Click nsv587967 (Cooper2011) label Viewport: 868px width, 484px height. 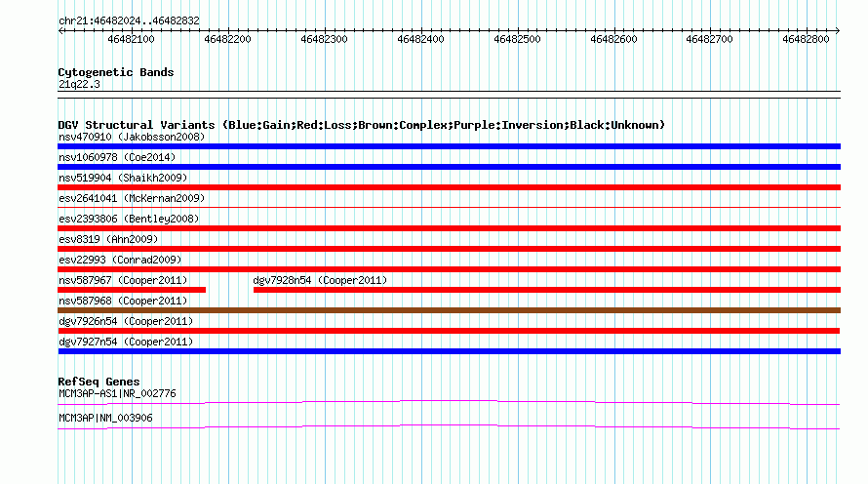[123, 280]
